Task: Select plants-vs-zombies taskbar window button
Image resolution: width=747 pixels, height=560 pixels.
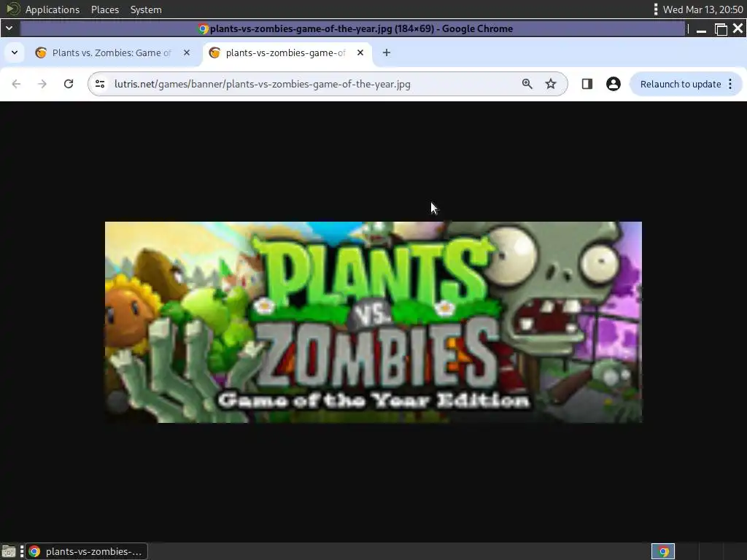Action: (87, 551)
